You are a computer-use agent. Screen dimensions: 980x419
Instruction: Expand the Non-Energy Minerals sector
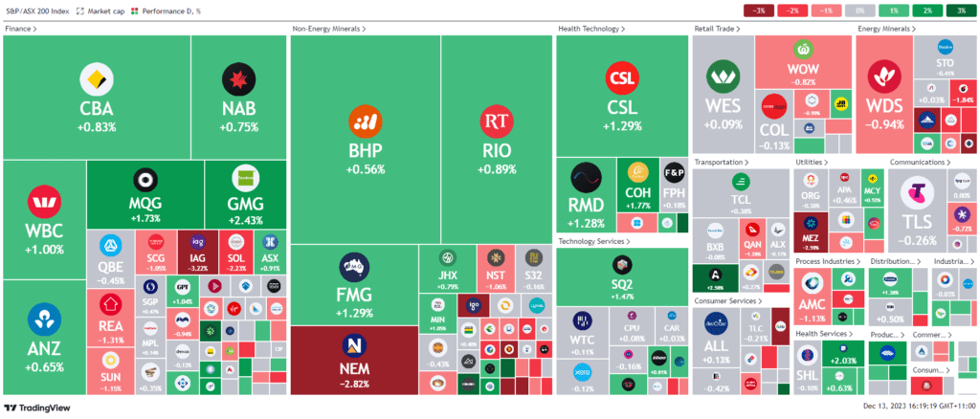point(328,30)
